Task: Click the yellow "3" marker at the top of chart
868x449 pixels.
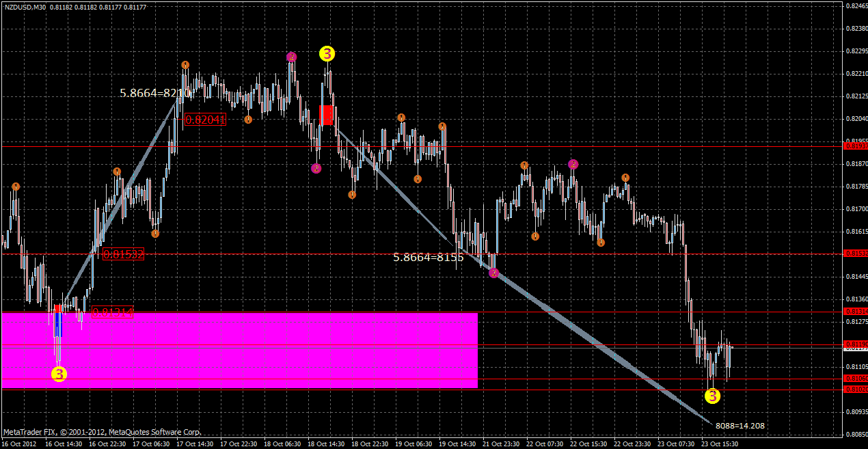Action: [326, 53]
